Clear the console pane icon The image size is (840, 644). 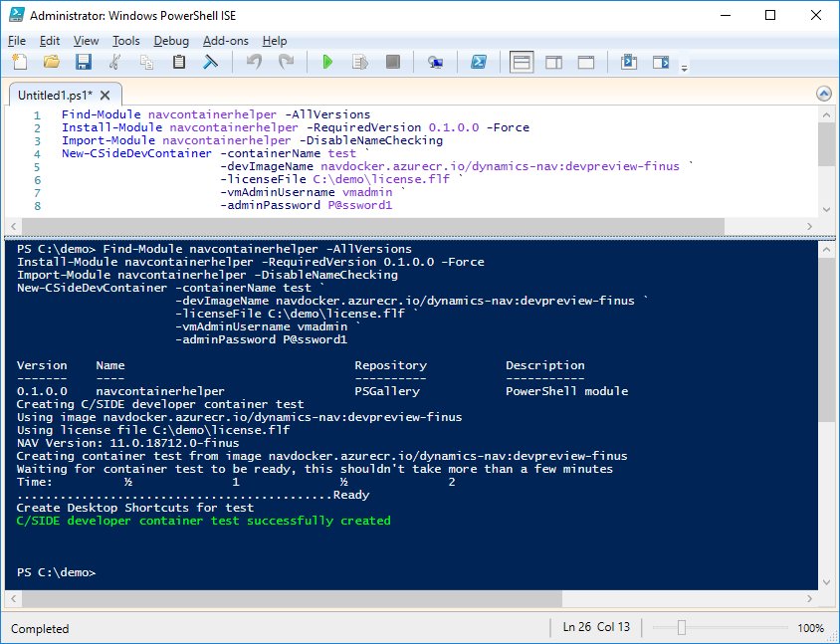pos(211,62)
